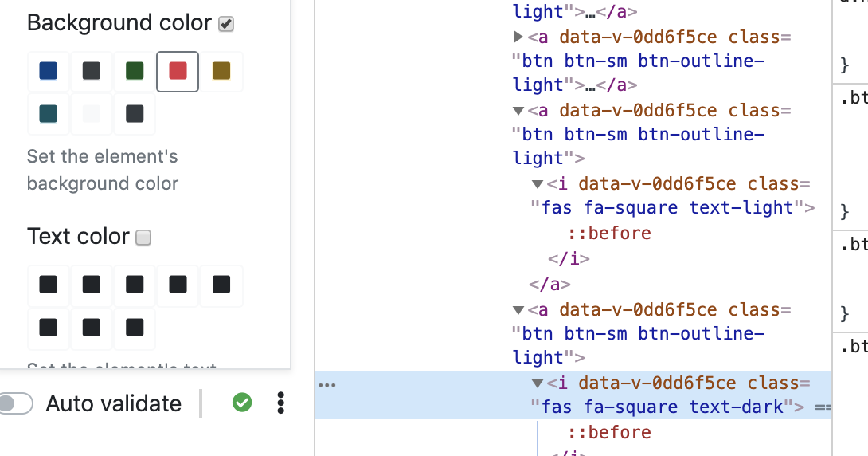Expand the collapsed anchor btn-outline-light node
Screen dimensions: 868x456
tap(518, 37)
